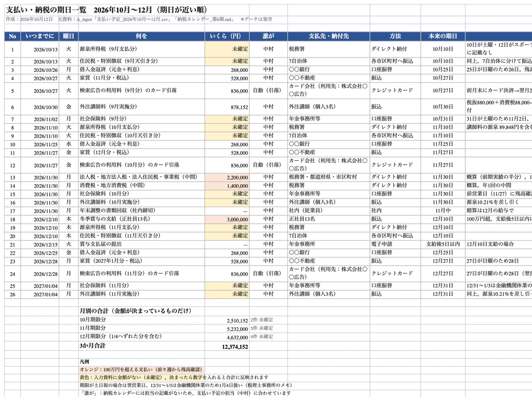Select the date cell 2026/10/26

[41, 70]
